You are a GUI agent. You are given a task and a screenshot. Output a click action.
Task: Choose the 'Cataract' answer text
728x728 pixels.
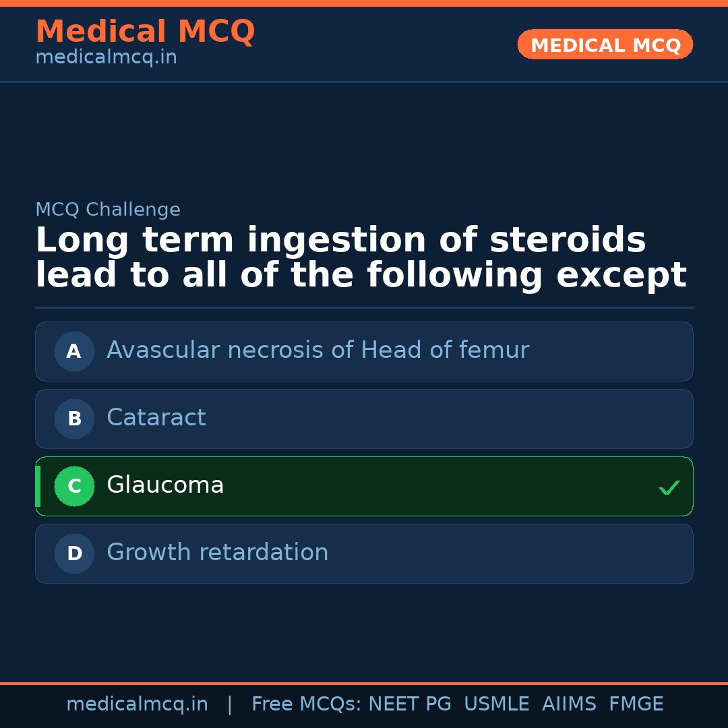click(x=156, y=418)
